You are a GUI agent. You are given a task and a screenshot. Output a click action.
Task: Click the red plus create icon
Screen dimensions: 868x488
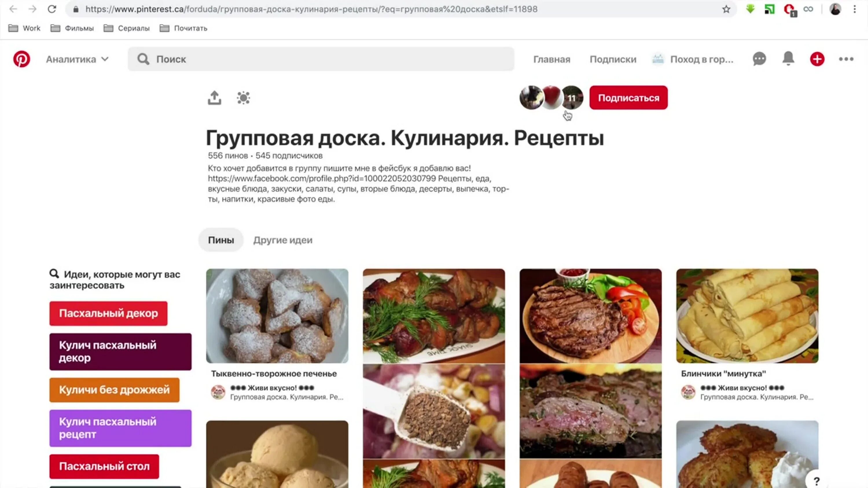click(x=817, y=59)
